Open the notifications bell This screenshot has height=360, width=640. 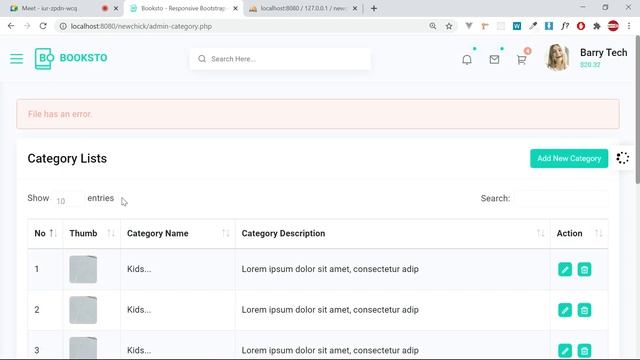[467, 60]
